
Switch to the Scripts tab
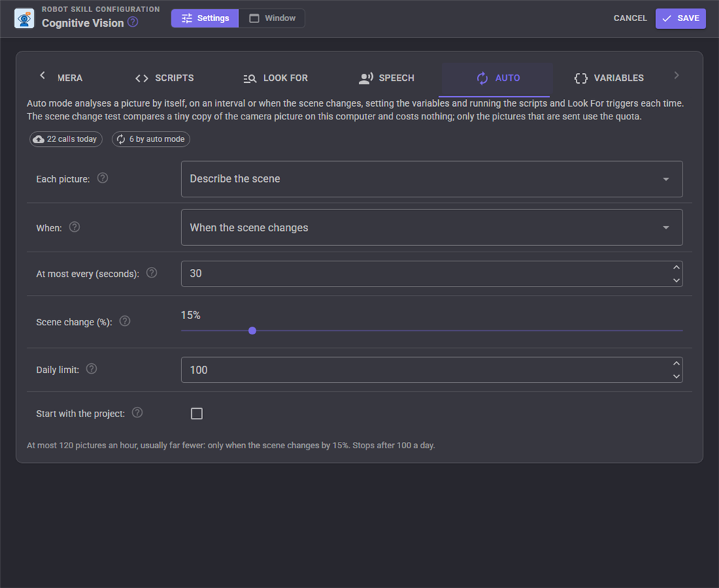164,78
